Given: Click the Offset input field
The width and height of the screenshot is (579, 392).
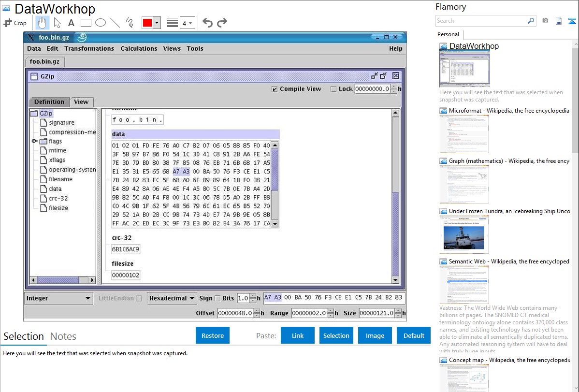Looking at the screenshot, I should 235,313.
